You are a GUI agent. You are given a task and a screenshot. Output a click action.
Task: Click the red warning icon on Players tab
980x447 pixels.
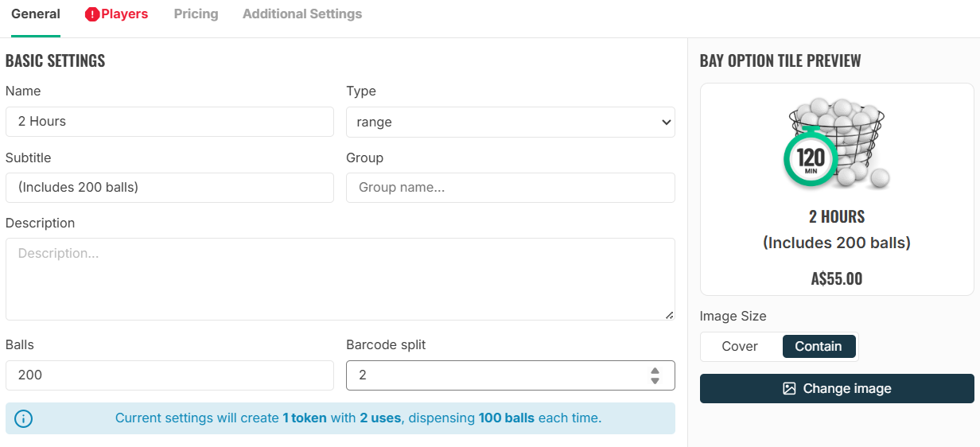point(92,14)
